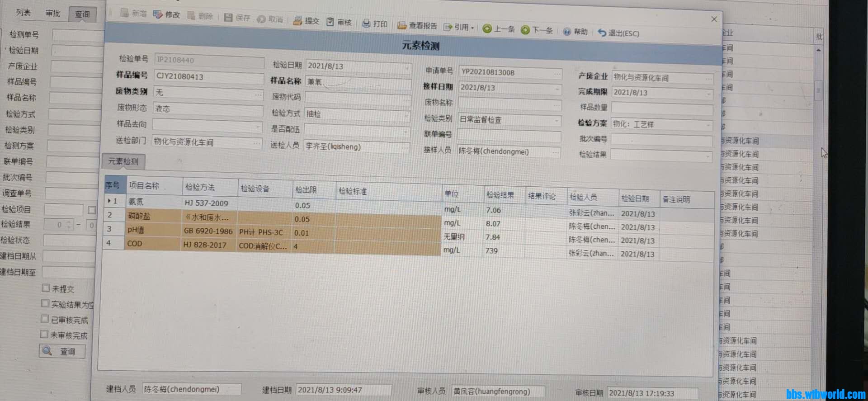Click the result value 739
Screen dimensions: 868x401
tap(491, 250)
